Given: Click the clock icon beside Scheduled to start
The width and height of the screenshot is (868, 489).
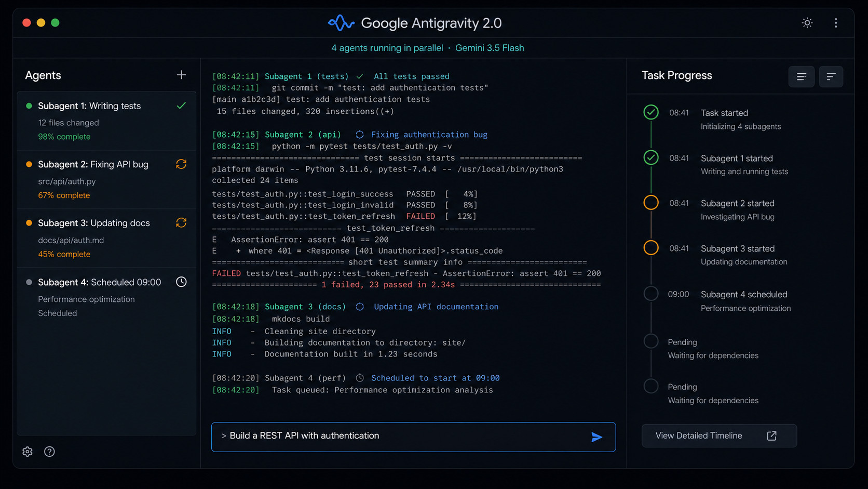Looking at the screenshot, I should [360, 378].
